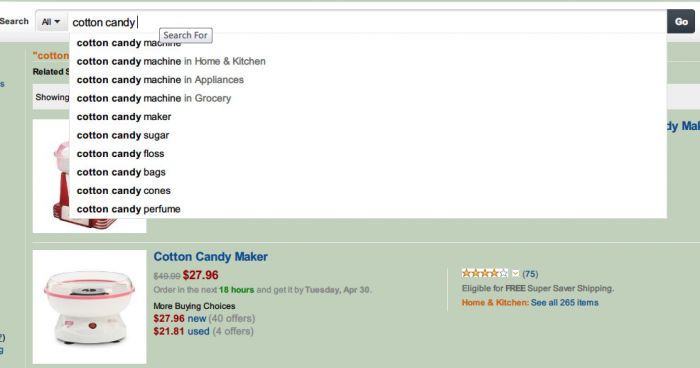This screenshot has width=700, height=368.
Task: Open the Cotton Candy Maker product title
Action: coord(210,257)
